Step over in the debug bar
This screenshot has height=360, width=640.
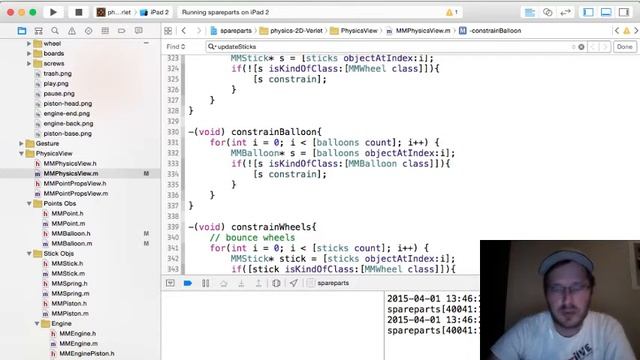pyautogui.click(x=223, y=283)
